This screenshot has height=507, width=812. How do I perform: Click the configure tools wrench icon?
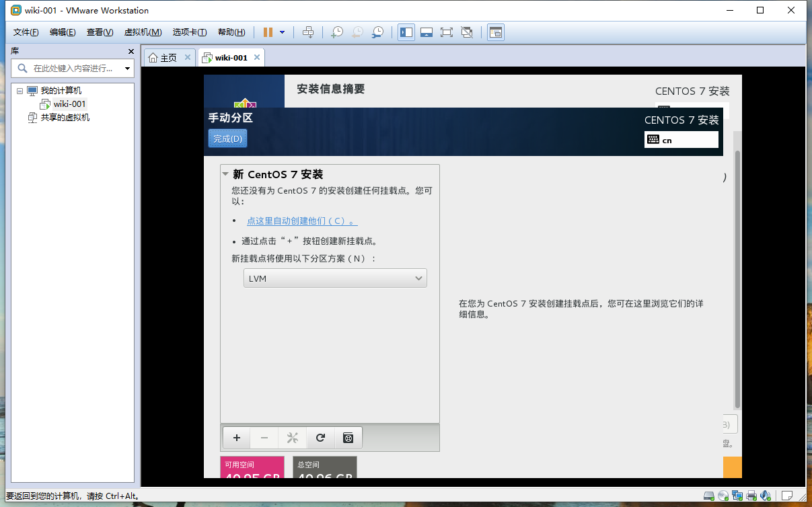[292, 438]
